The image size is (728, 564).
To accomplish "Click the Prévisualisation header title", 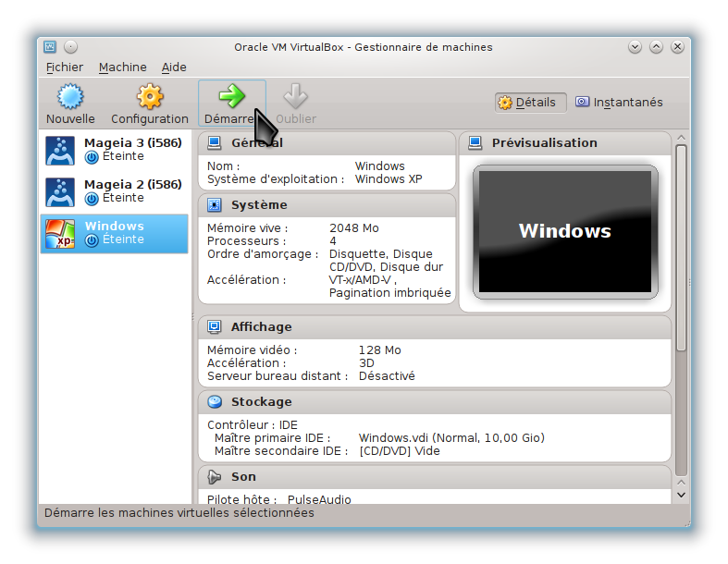I will click(x=545, y=143).
